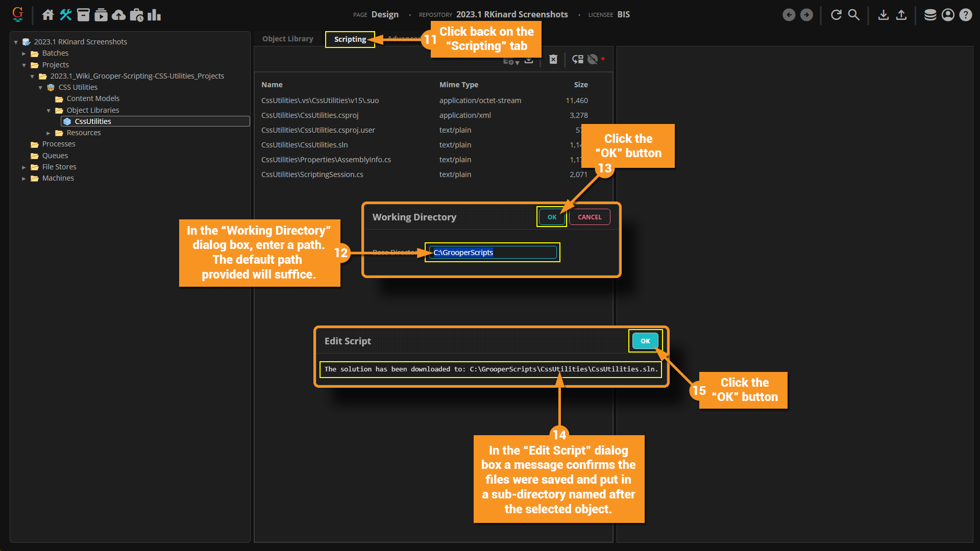This screenshot has width=980, height=551.
Task: Collapse the Projects folder node
Action: [24, 65]
